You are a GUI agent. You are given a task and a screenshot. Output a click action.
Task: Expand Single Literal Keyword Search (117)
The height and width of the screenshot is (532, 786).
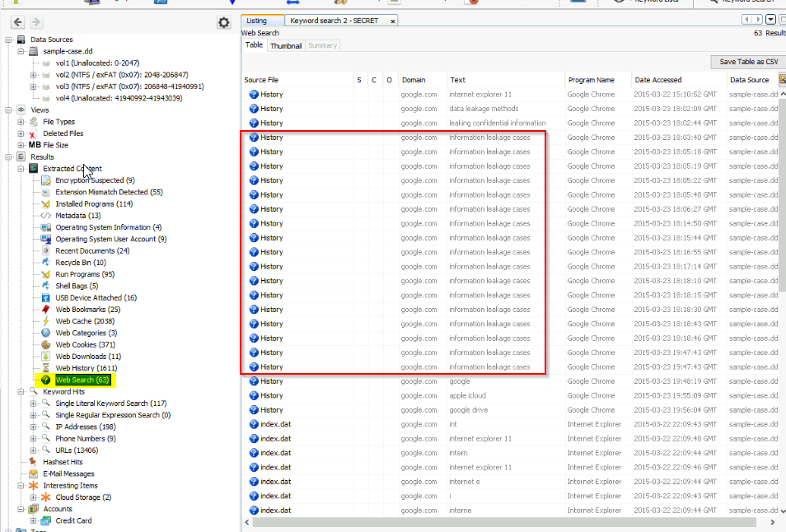(33, 404)
